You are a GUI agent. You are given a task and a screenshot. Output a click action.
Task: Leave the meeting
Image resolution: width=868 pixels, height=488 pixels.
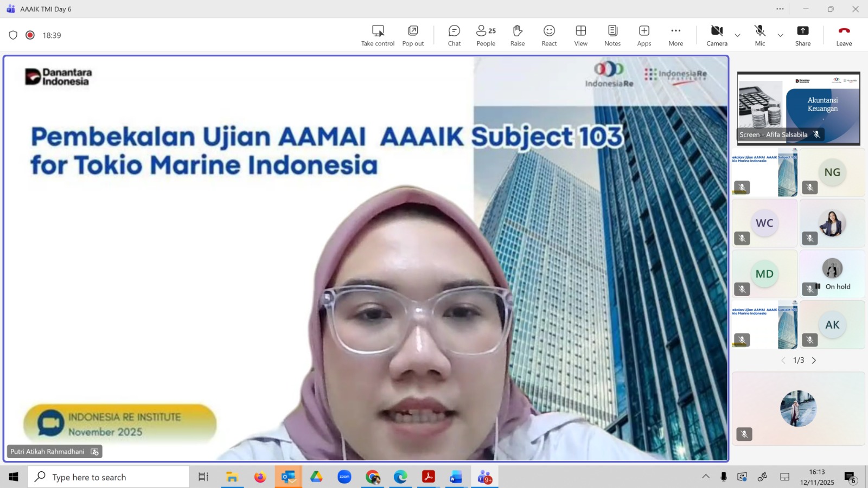click(x=844, y=35)
